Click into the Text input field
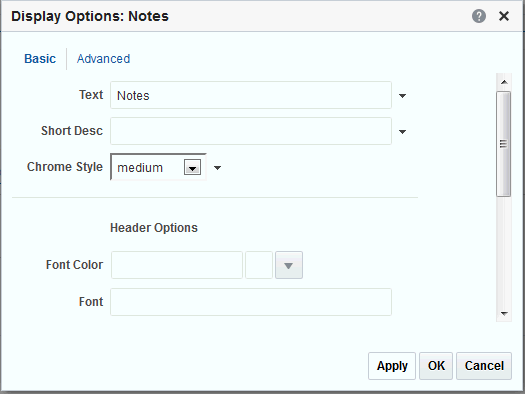 point(251,95)
